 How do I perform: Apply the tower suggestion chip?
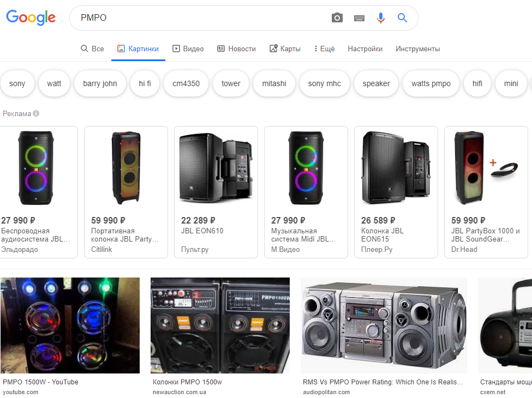tap(231, 83)
